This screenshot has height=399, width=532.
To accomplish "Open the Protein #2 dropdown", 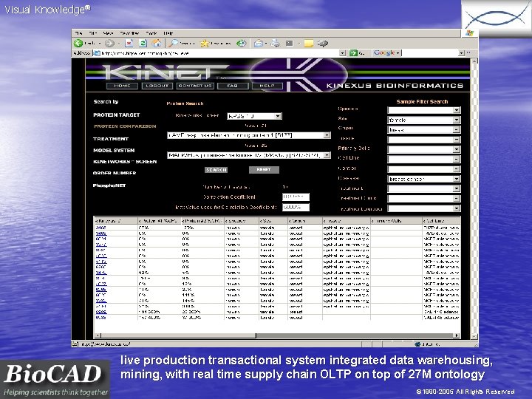I will [x=249, y=155].
